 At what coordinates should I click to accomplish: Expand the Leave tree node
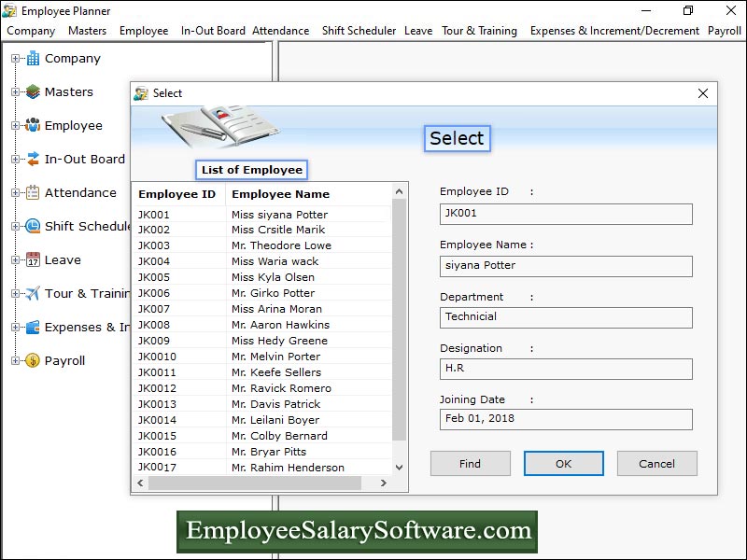pyautogui.click(x=16, y=260)
